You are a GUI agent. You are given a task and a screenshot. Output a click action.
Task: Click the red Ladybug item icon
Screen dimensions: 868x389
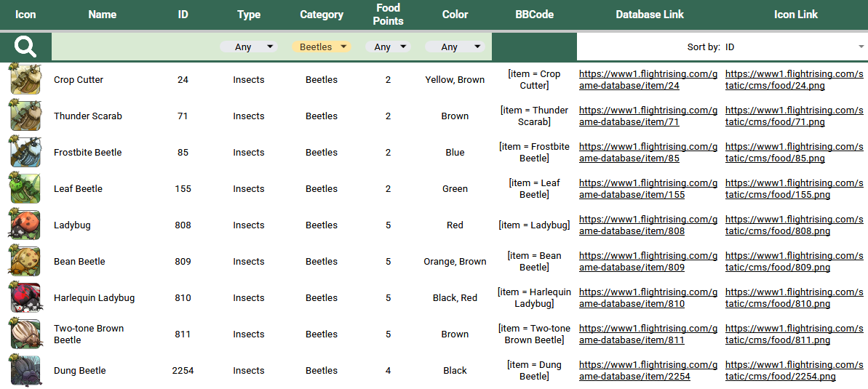click(25, 225)
